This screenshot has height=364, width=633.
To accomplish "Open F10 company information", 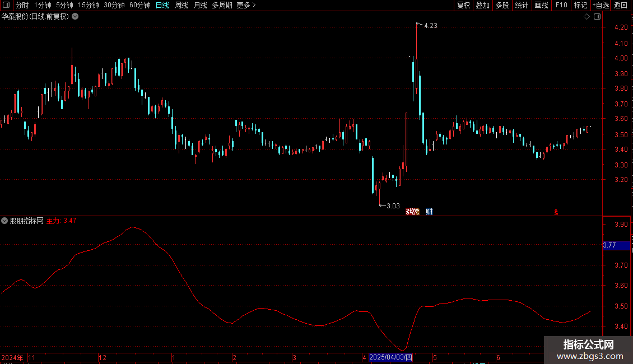I will (x=561, y=5).
